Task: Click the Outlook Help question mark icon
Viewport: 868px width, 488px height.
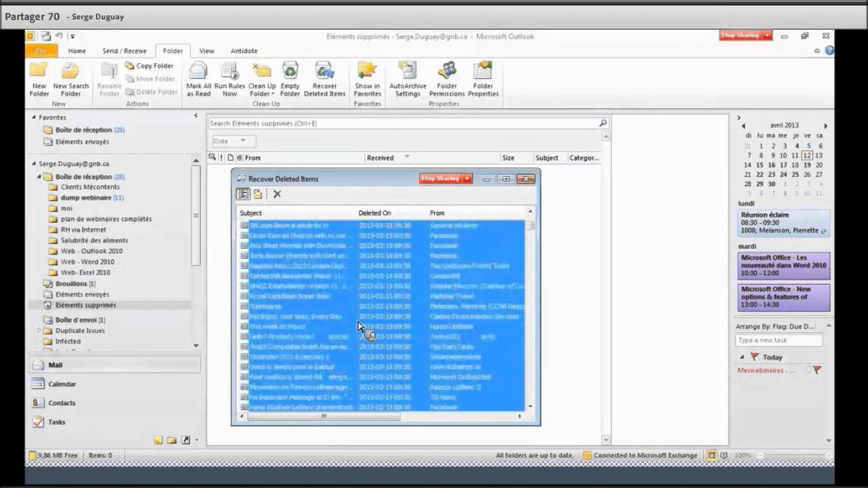Action: [829, 51]
